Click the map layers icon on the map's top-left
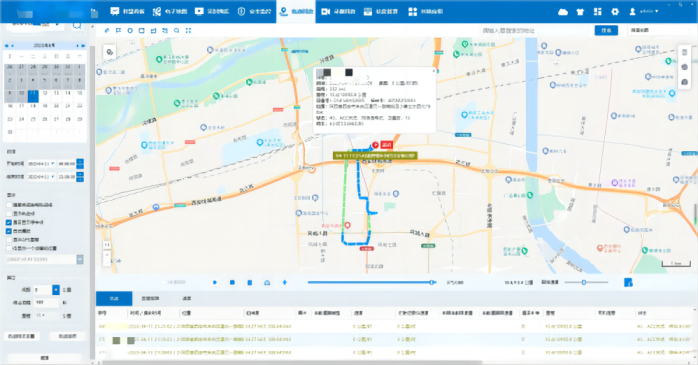This screenshot has width=698, height=365. (110, 52)
